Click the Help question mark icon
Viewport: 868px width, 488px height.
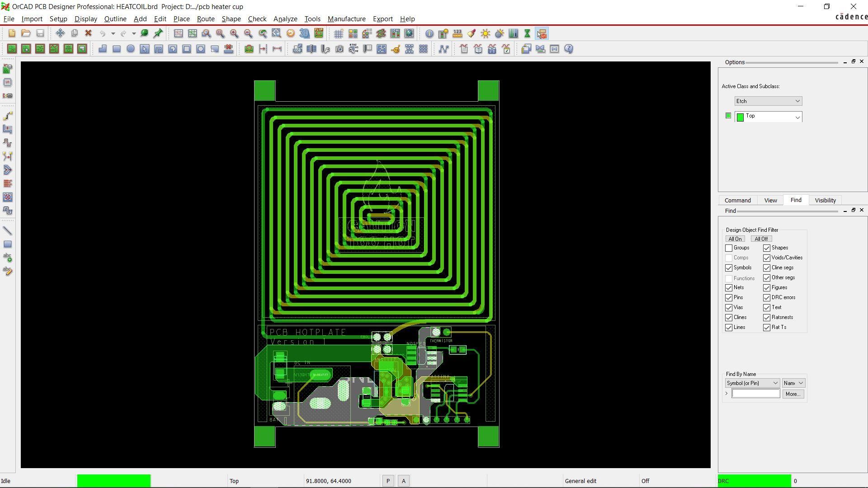(568, 49)
